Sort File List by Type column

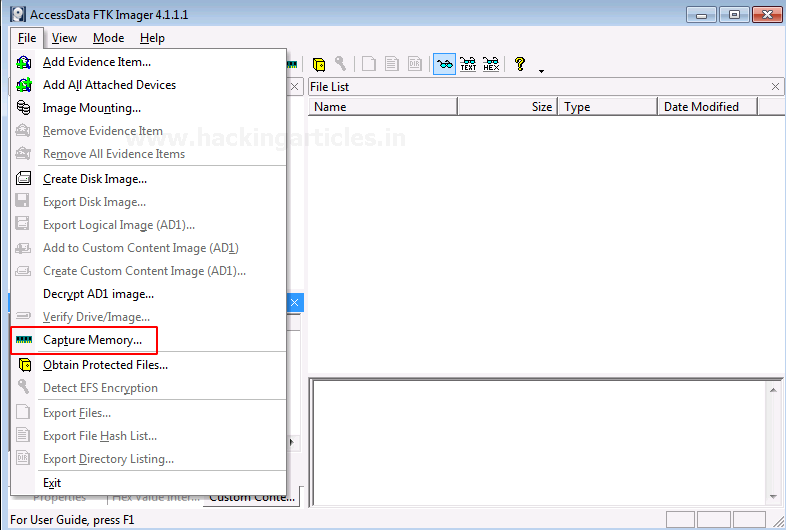(607, 107)
